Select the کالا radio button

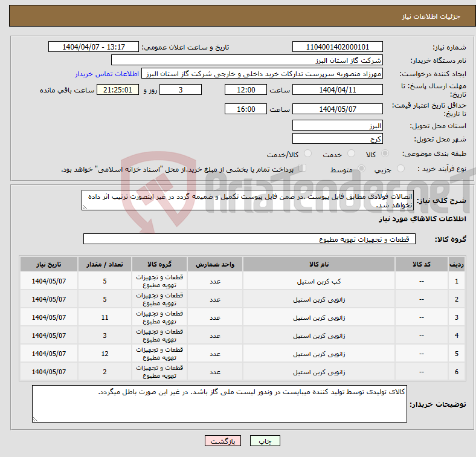pyautogui.click(x=385, y=154)
